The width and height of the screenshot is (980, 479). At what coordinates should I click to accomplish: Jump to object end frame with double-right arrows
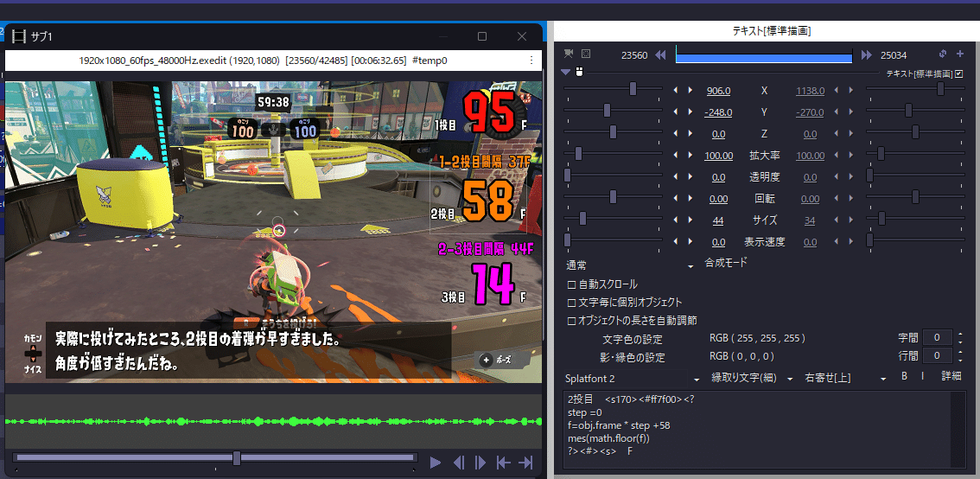tap(866, 55)
